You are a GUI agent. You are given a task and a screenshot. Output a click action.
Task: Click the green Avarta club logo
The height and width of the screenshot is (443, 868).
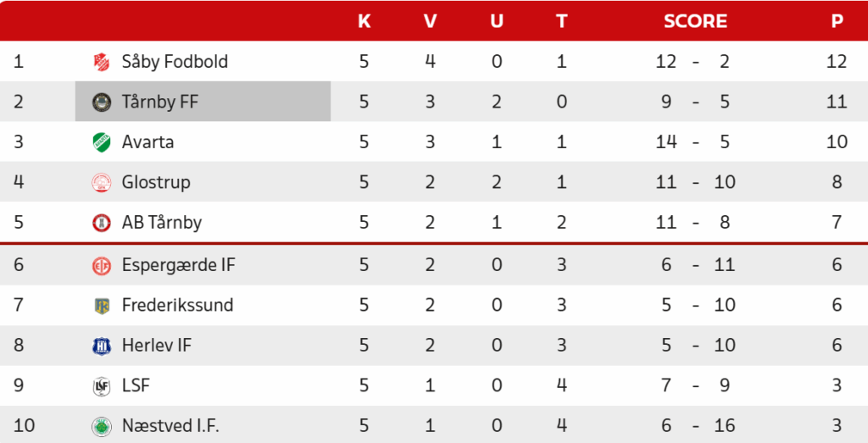tap(101, 142)
